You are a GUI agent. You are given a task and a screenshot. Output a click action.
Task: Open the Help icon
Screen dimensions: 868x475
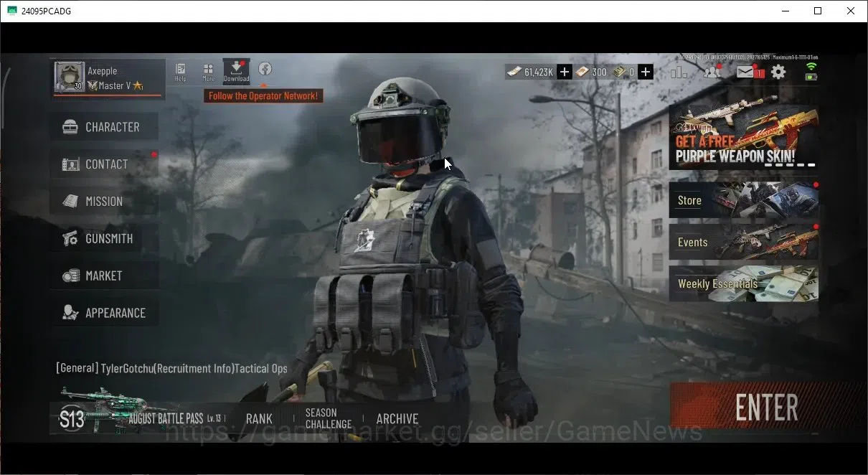(x=181, y=71)
